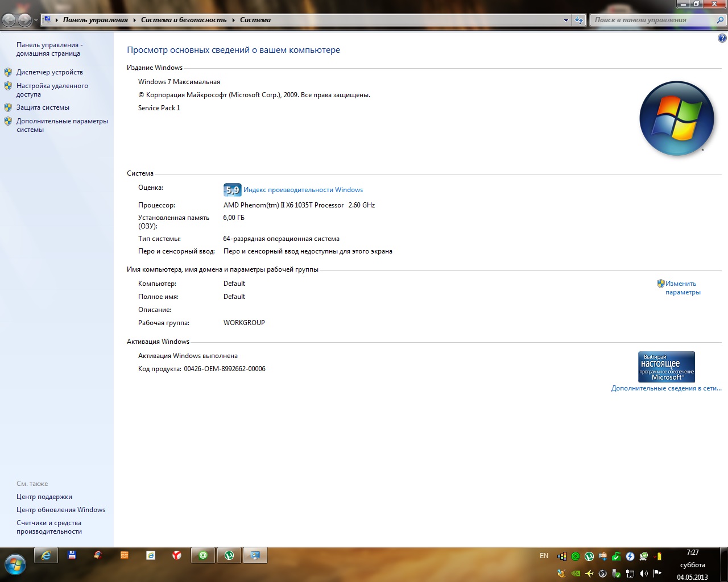This screenshot has width=728, height=582.
Task: Expand the arrow after Система и безопасность
Action: (233, 20)
